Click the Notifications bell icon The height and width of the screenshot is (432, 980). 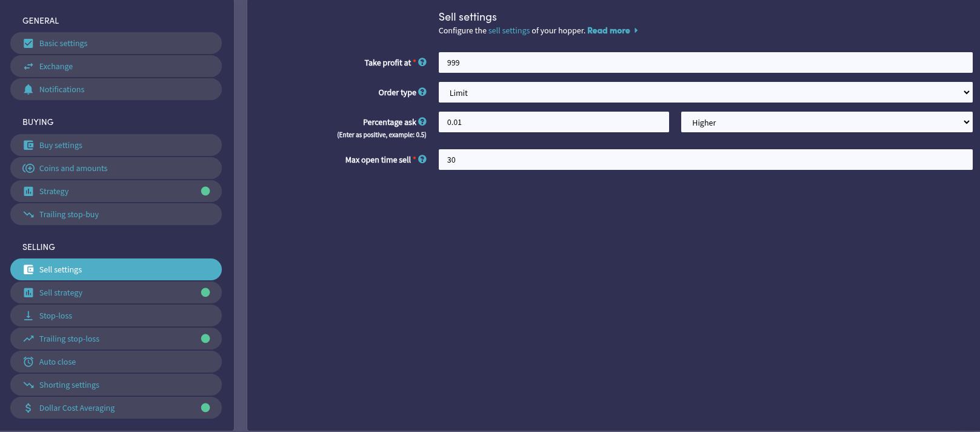(x=28, y=90)
